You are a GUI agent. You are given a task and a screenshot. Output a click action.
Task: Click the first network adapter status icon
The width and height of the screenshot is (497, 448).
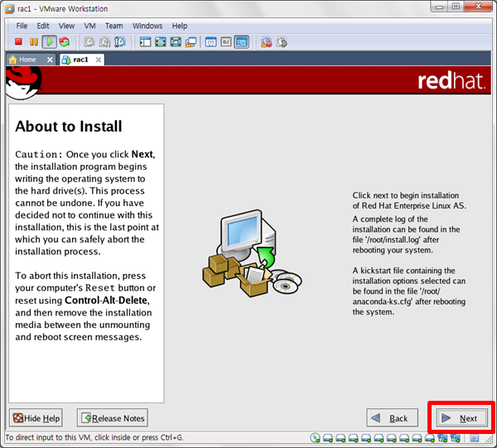(442, 438)
